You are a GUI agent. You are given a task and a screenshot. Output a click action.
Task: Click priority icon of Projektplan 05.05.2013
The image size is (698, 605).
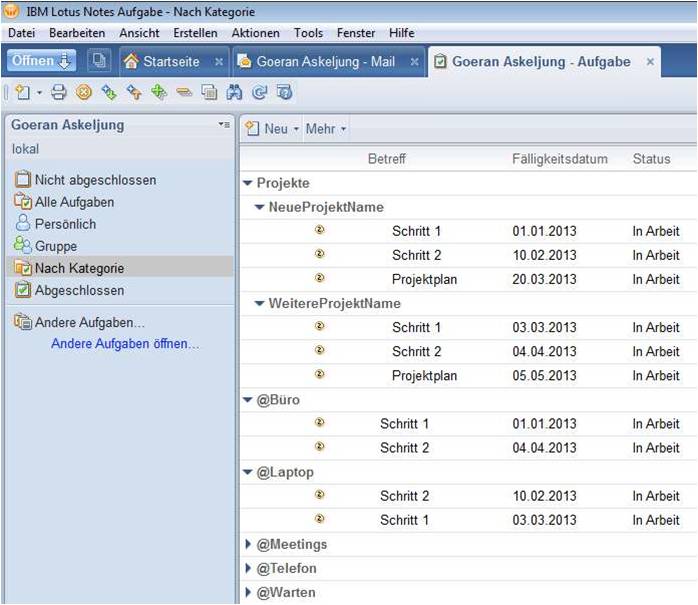320,374
